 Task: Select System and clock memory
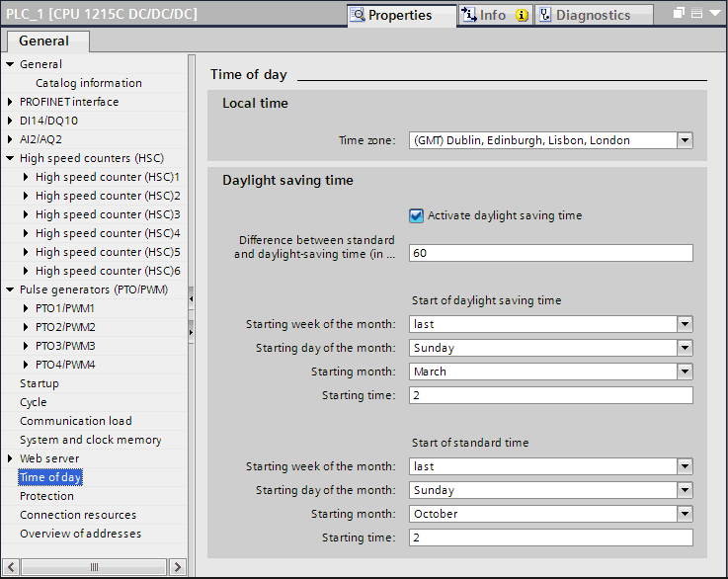[91, 440]
